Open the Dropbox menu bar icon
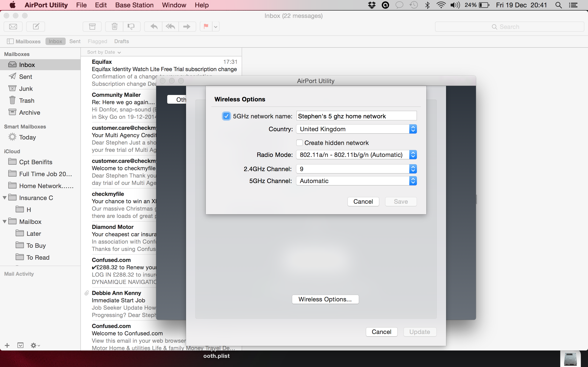588x367 pixels. (x=371, y=5)
